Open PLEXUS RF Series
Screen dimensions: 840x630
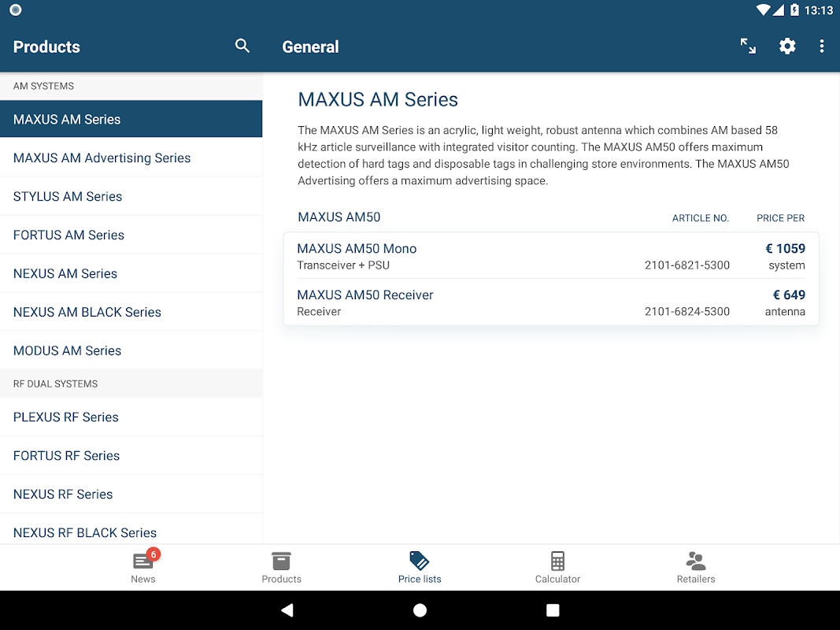[x=131, y=417]
